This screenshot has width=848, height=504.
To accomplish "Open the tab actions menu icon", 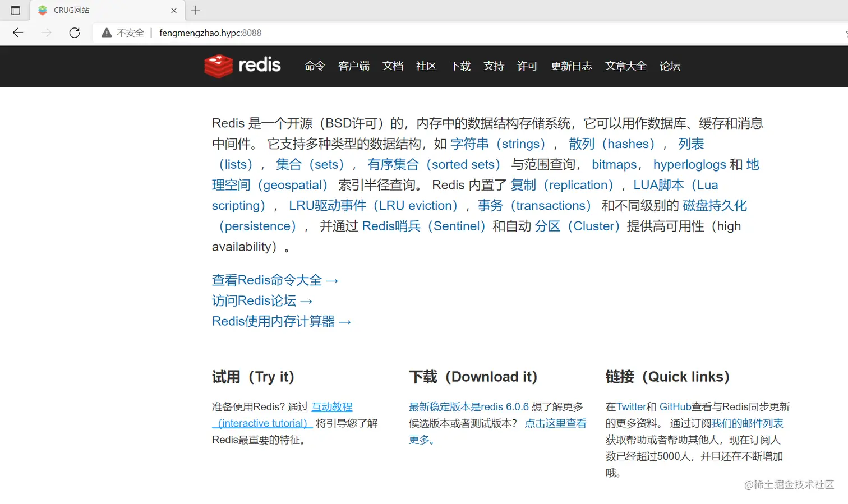I will [15, 10].
